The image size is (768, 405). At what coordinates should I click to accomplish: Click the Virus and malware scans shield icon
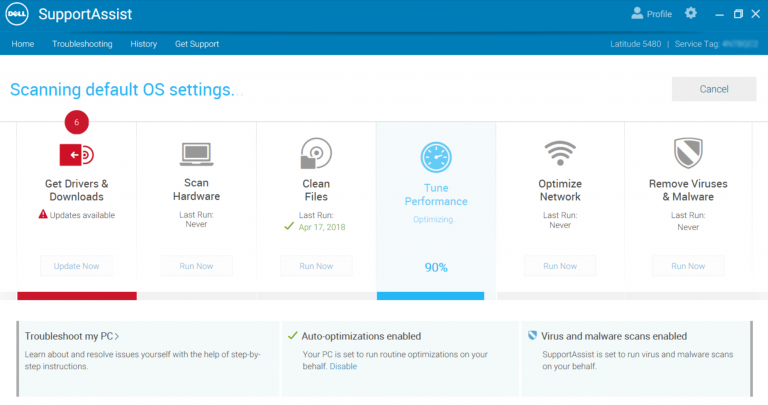(532, 336)
